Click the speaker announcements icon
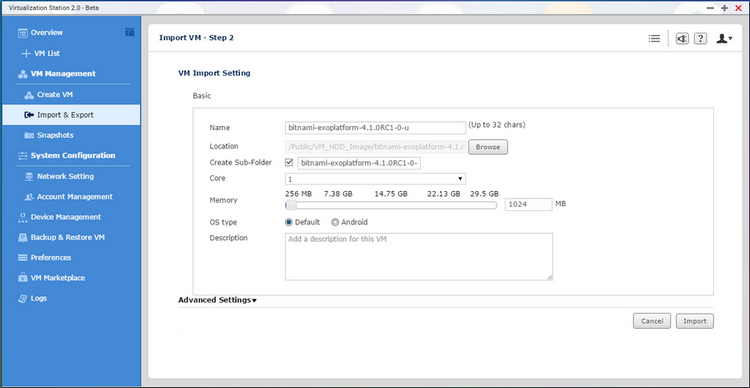The height and width of the screenshot is (388, 750). coord(682,39)
